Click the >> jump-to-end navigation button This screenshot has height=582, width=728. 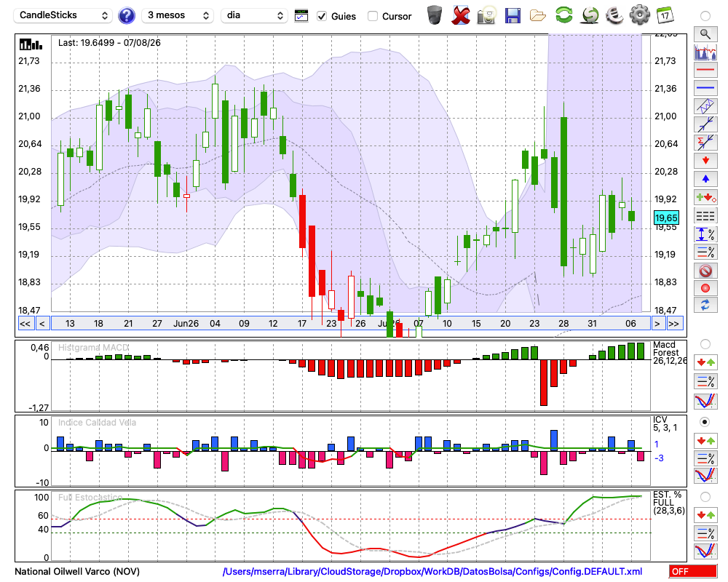[x=673, y=324]
